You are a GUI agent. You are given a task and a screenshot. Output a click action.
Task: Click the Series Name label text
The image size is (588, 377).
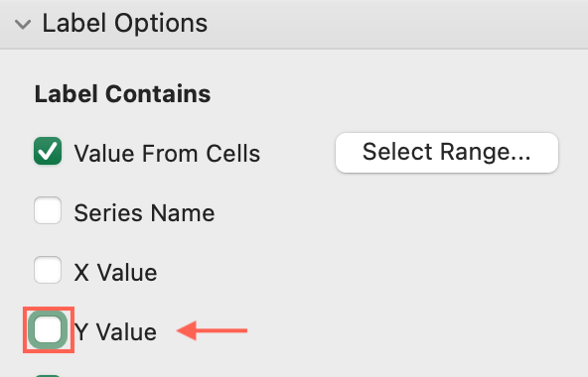(x=144, y=213)
